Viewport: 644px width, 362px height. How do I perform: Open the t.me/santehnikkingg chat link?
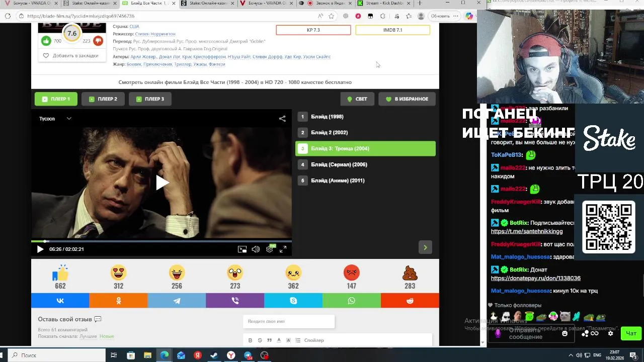(527, 231)
